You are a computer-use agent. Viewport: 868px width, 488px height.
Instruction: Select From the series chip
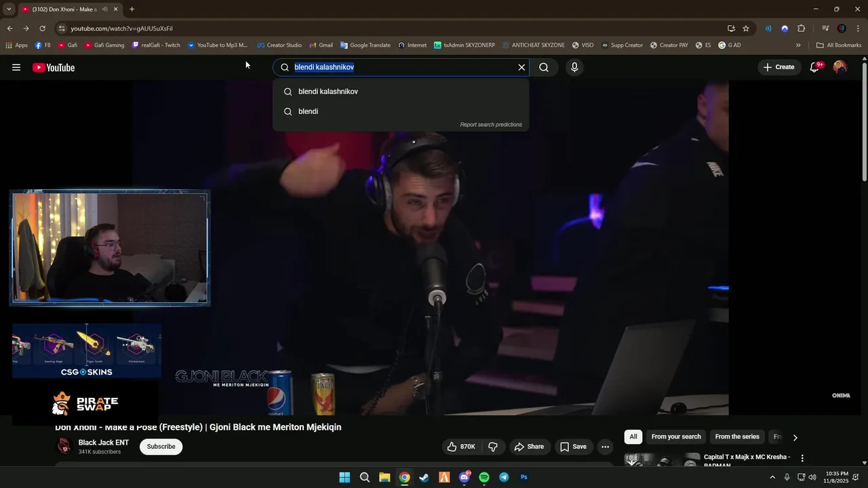pyautogui.click(x=737, y=437)
